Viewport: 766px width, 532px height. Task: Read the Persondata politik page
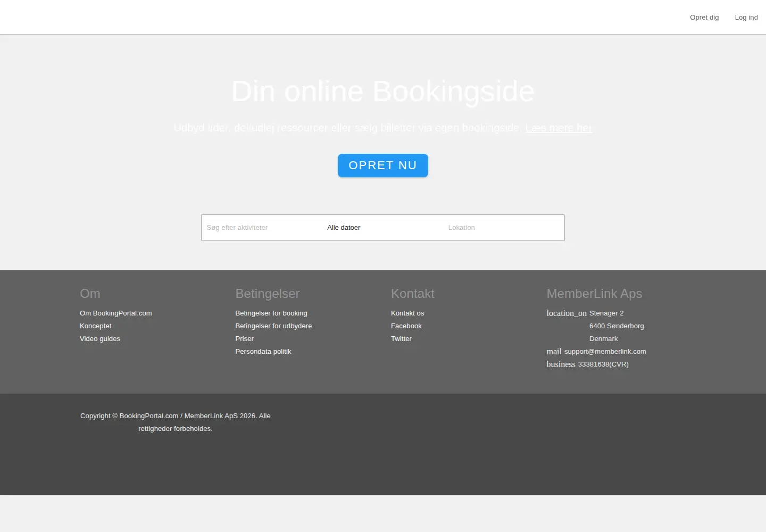coord(263,352)
